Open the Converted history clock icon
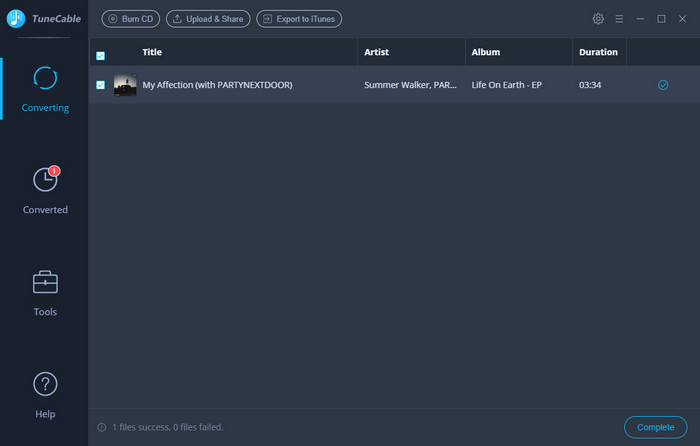 [45, 179]
